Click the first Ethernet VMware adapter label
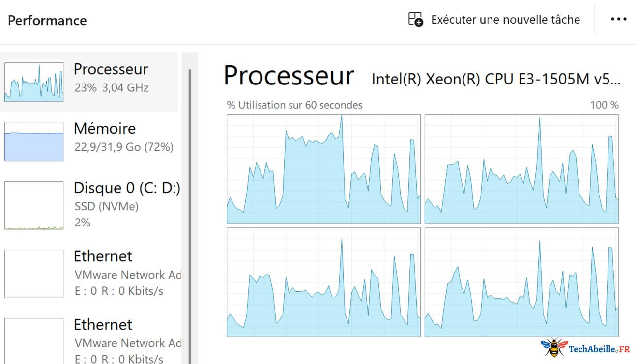The width and height of the screenshot is (637, 364). 128,275
